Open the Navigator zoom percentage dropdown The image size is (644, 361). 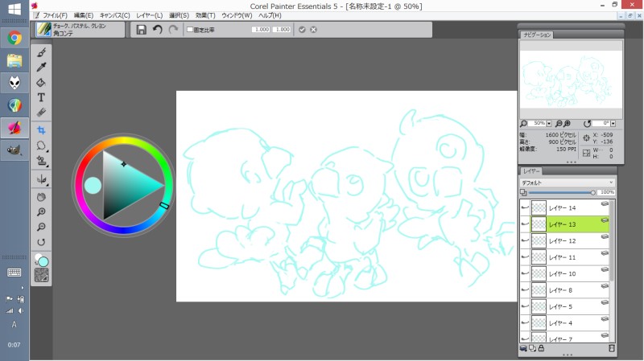[549, 124]
